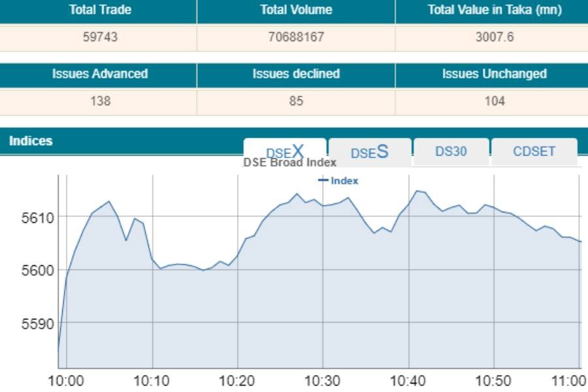Click the 10:30 time axis label
This screenshot has width=588, height=392.
point(323,382)
